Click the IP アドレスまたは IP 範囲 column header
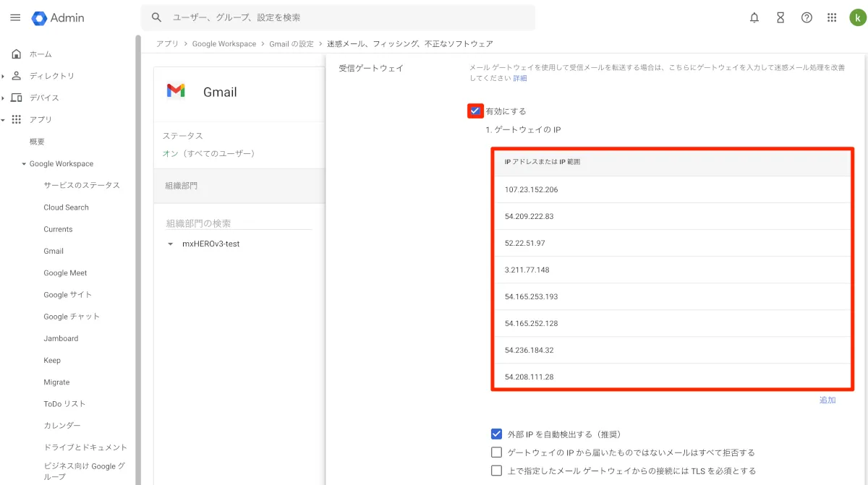The image size is (868, 485). pyautogui.click(x=542, y=162)
